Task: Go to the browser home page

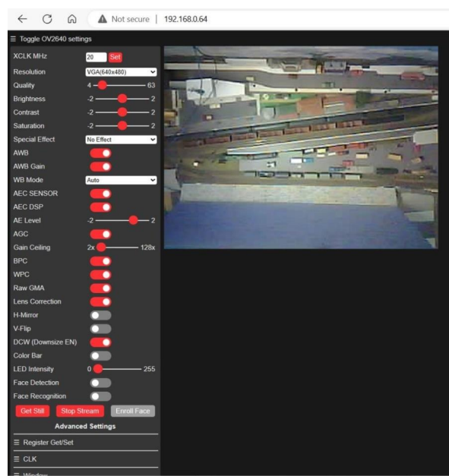Action: point(71,19)
